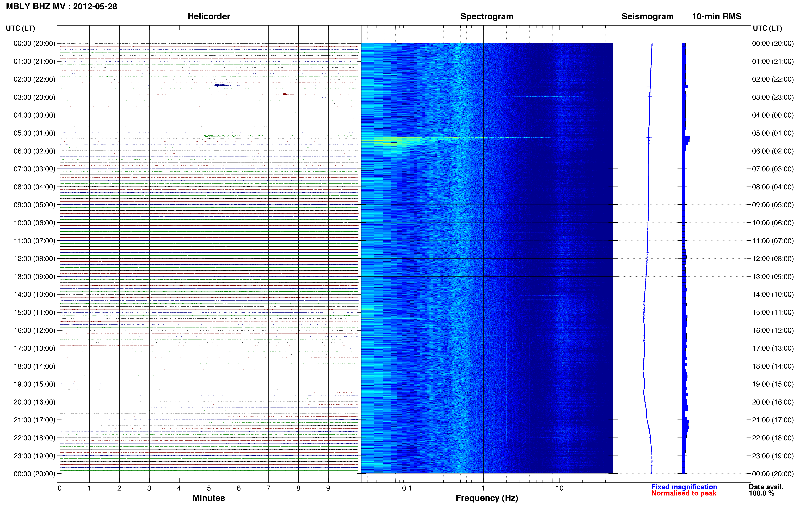Click '04:00 (00:00)' on the right time axis
Viewport: 812px width, 508px height.
click(773, 115)
